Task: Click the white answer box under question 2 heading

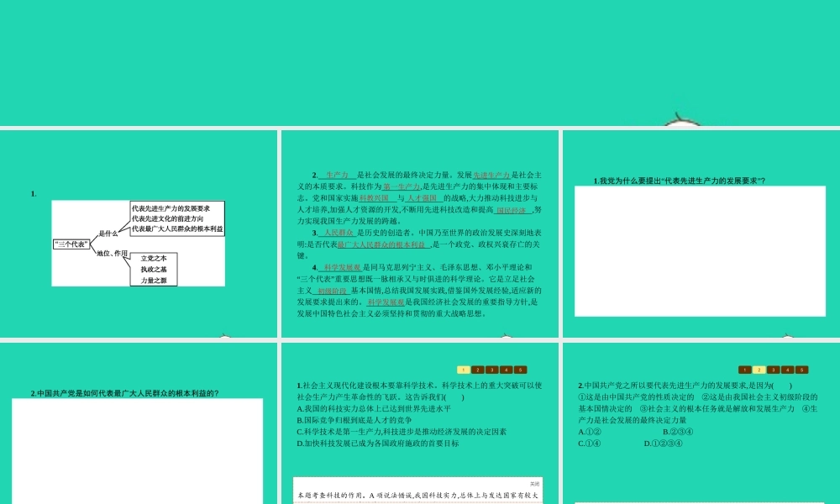Action: click(x=138, y=451)
